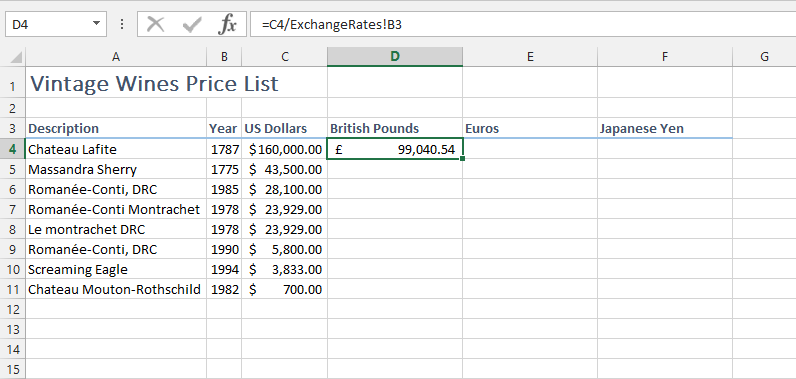Select the Screaming Eagle cell

tap(116, 269)
